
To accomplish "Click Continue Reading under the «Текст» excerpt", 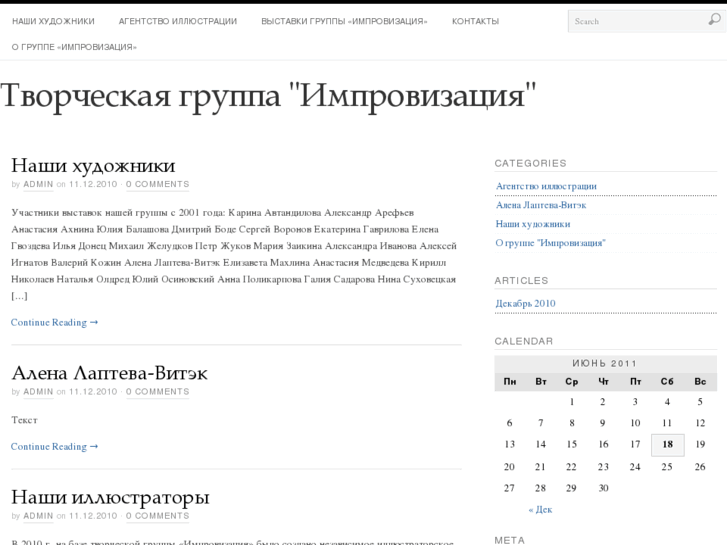I will (x=55, y=447).
